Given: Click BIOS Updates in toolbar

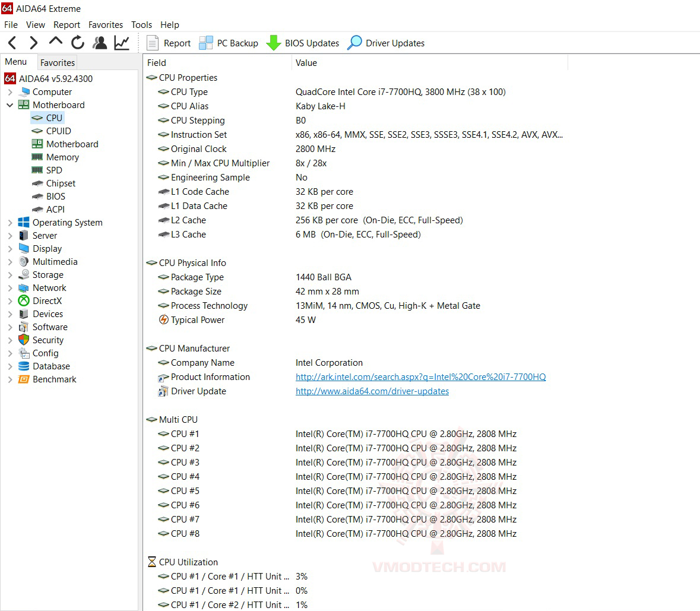Looking at the screenshot, I should click(303, 43).
